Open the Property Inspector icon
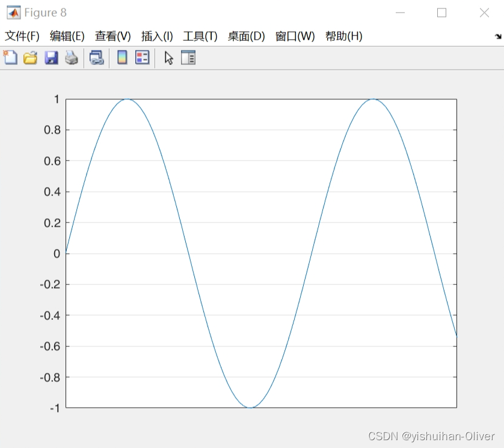Viewport: 504px width, 448px height. 188,58
